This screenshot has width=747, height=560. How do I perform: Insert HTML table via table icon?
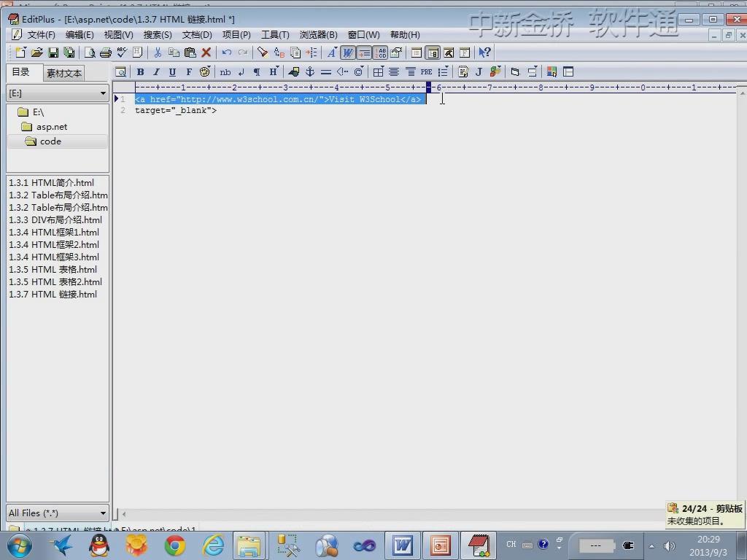378,72
